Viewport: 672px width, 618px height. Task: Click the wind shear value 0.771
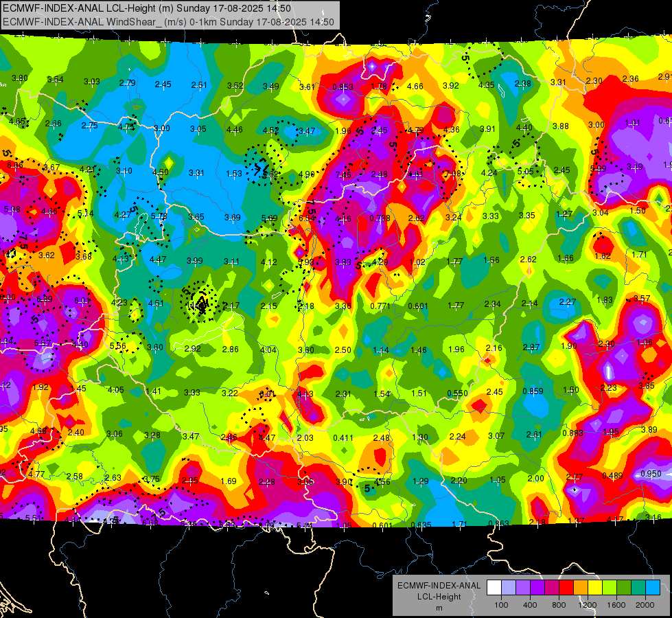pyautogui.click(x=380, y=306)
